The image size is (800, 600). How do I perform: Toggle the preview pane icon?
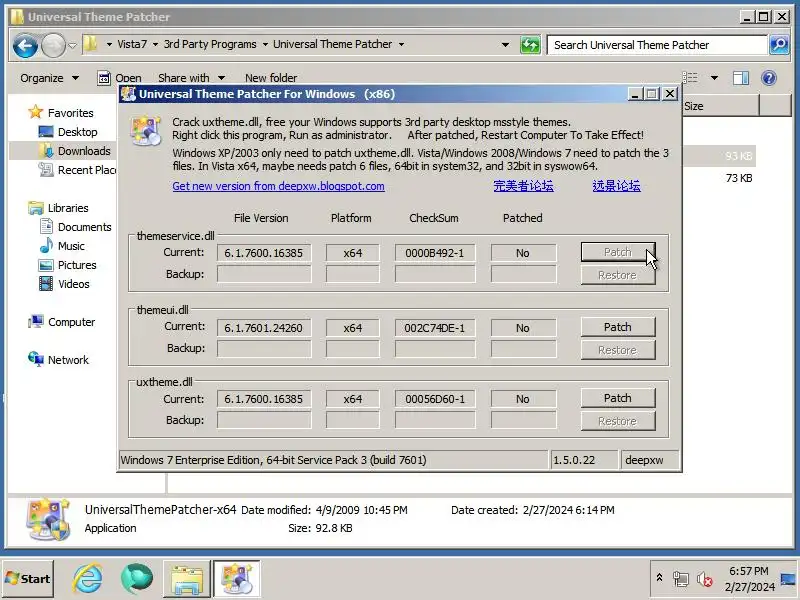[741, 78]
